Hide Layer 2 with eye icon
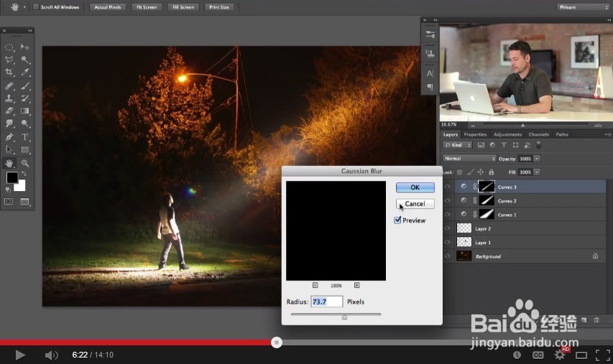 [448, 228]
